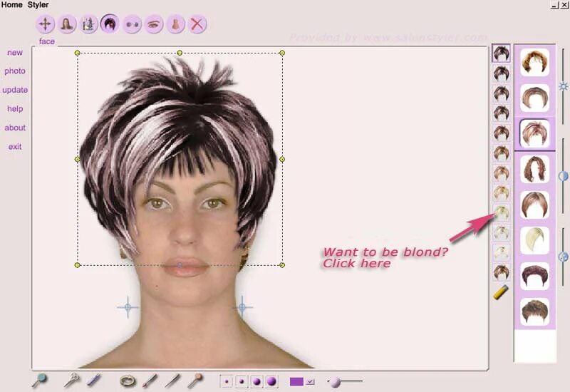Select the highlighted topmost dark hair color swatch
570x392 pixels.
tap(501, 53)
